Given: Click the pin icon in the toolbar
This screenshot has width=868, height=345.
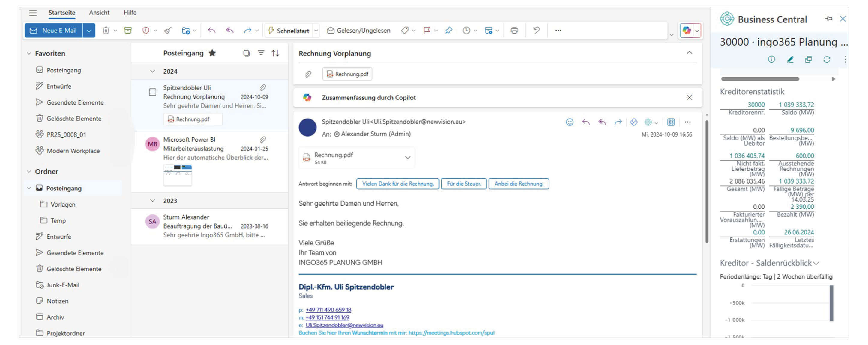Looking at the screenshot, I should pos(448,31).
